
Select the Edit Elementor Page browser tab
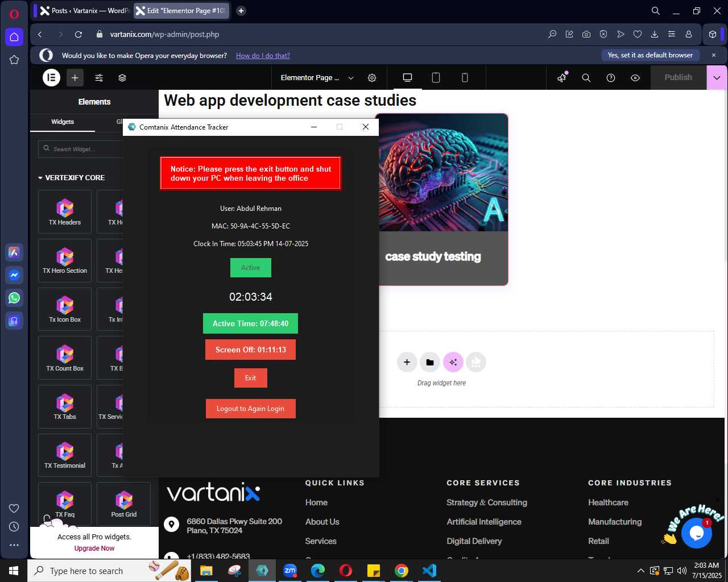pos(181,11)
